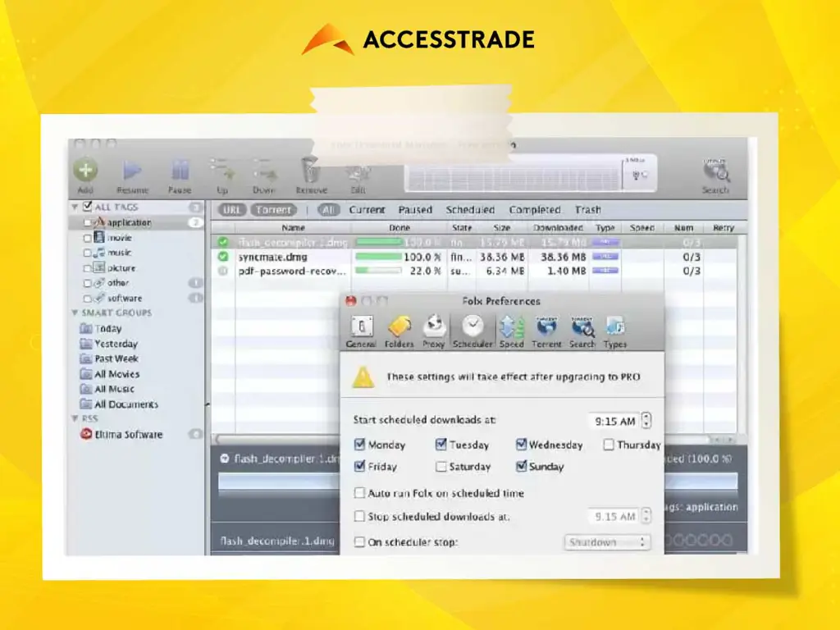Close the Folx Preferences window

click(x=351, y=301)
